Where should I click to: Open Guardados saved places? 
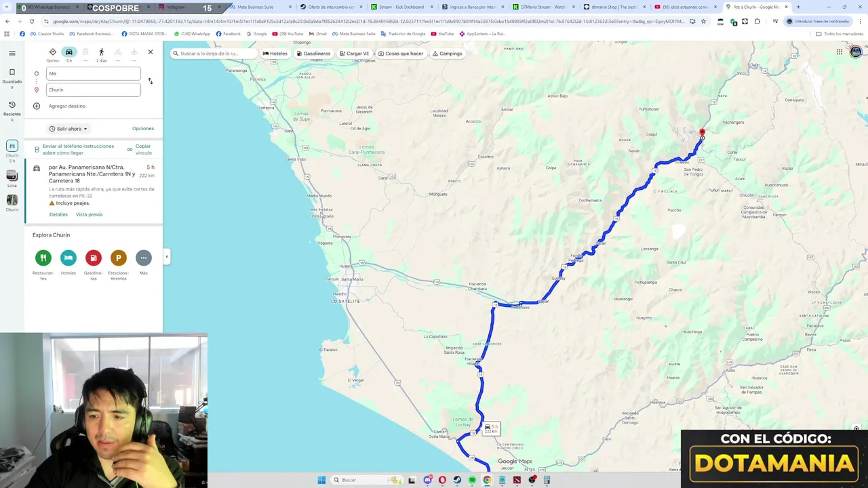coord(12,76)
